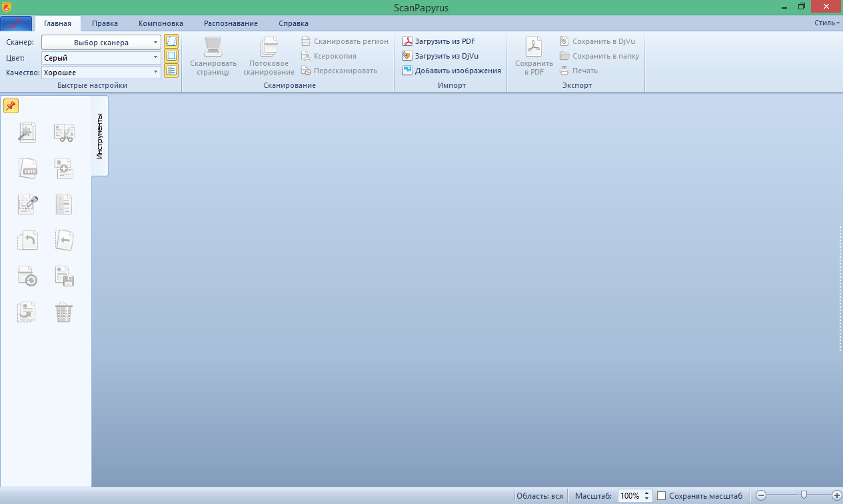Toggle the bottom yellow text-lines quick setting button

point(171,71)
